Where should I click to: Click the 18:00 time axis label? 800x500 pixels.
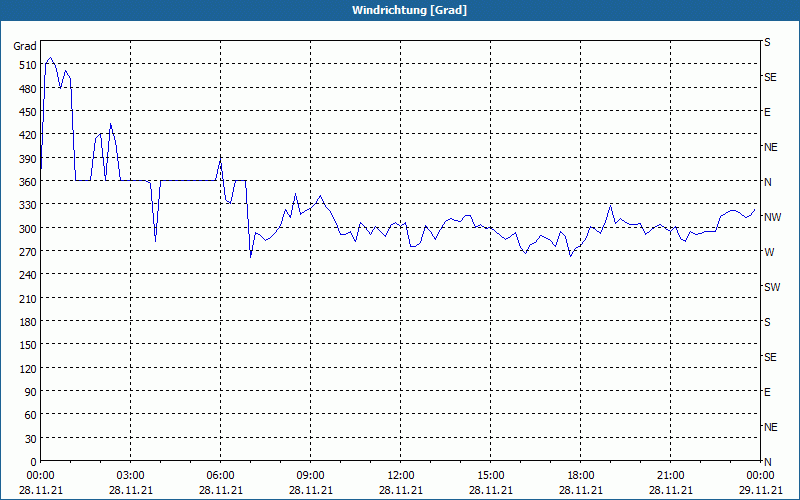pos(581,475)
